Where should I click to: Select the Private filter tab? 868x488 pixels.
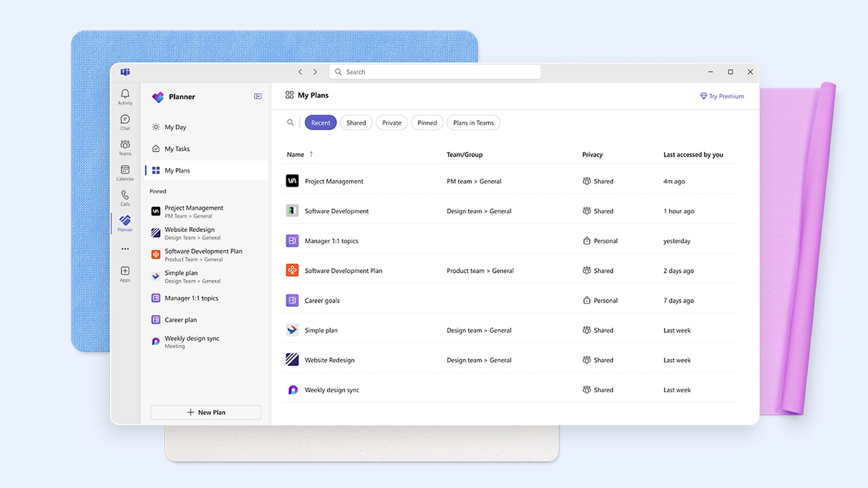(392, 123)
